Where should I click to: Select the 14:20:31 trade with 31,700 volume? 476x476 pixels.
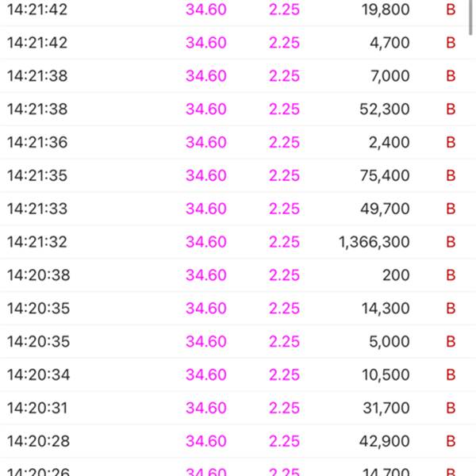coord(238,409)
